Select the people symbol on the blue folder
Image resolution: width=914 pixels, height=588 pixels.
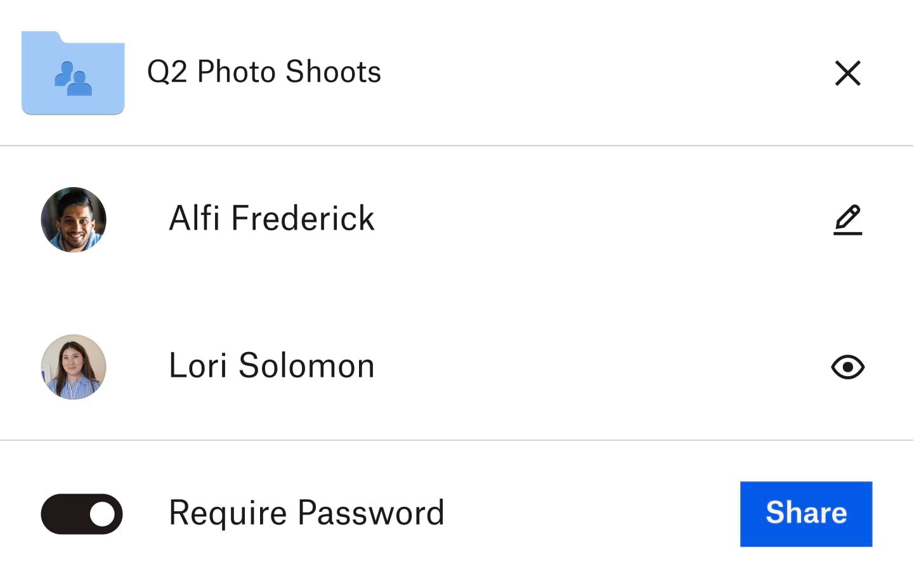click(73, 77)
